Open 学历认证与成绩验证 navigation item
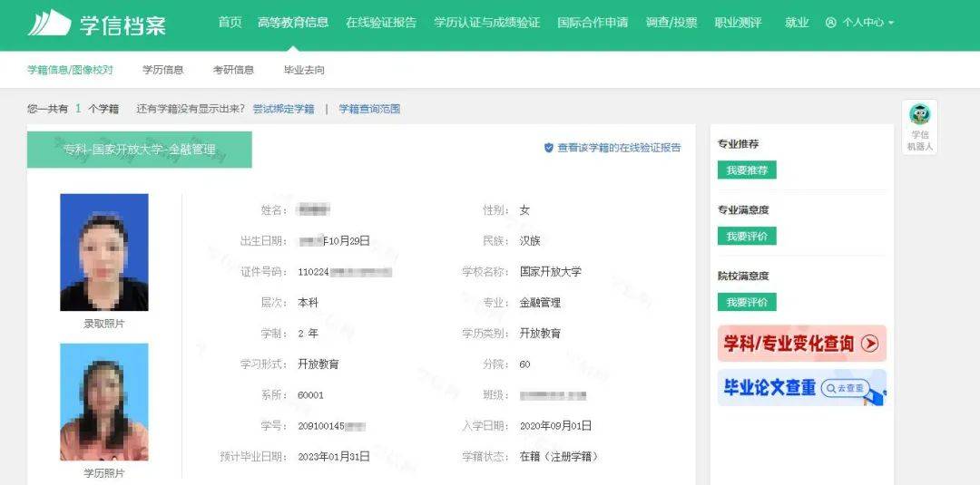Image resolution: width=980 pixels, height=485 pixels. coord(486,23)
